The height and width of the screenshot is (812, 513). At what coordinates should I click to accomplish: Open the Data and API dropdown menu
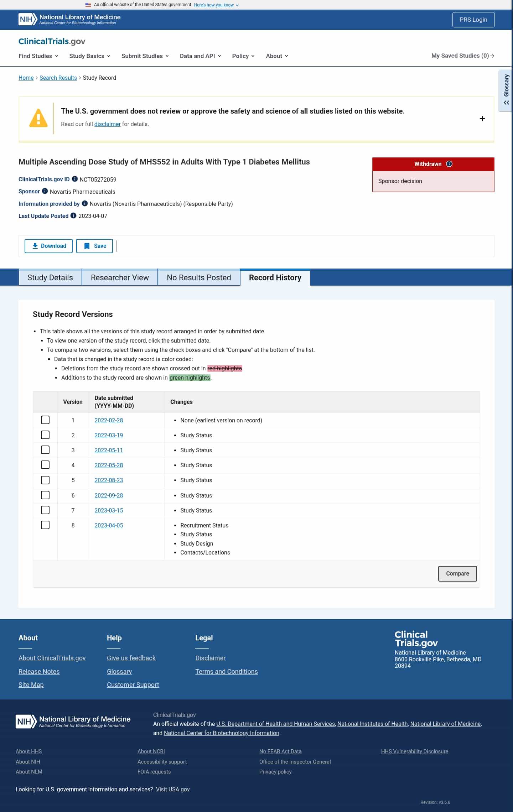pos(201,56)
